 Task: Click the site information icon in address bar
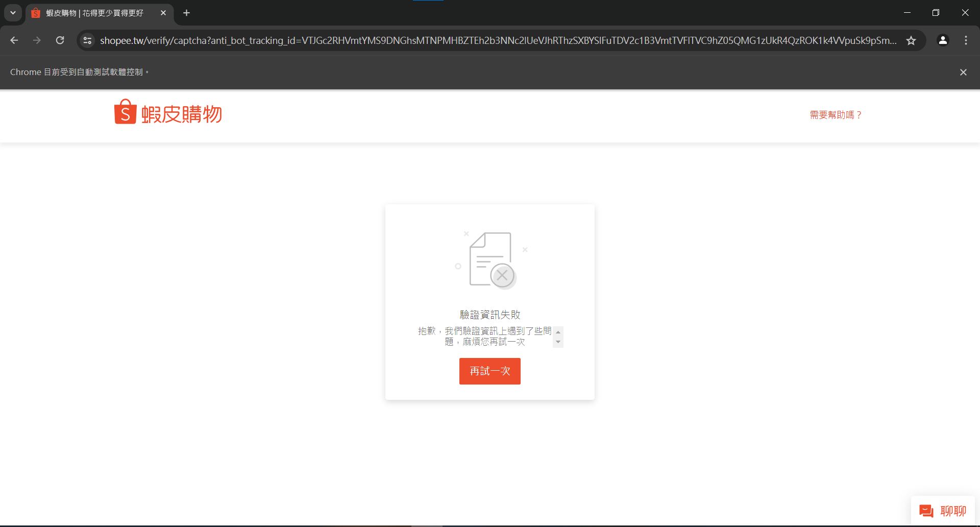[x=87, y=40]
